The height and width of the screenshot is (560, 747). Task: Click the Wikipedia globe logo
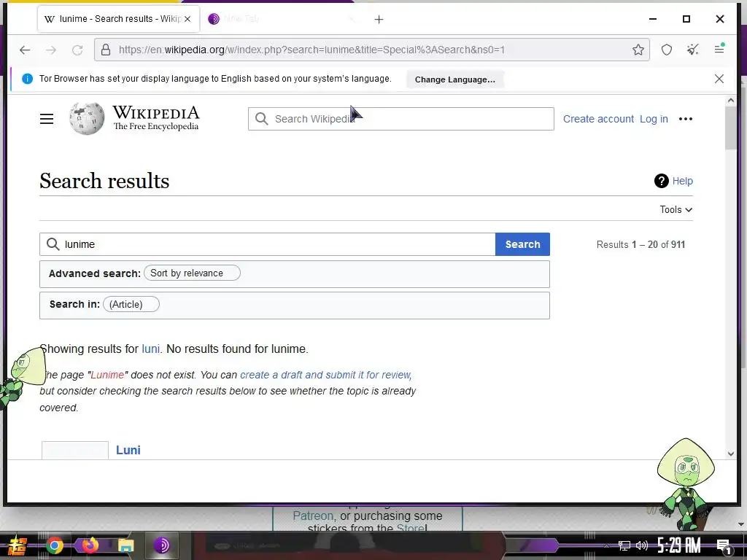coord(87,119)
